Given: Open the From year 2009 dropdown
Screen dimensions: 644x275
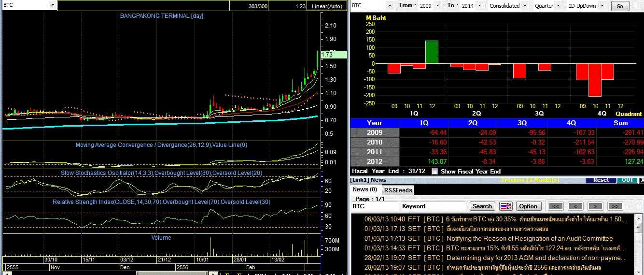Looking at the screenshot, I should click(437, 5).
